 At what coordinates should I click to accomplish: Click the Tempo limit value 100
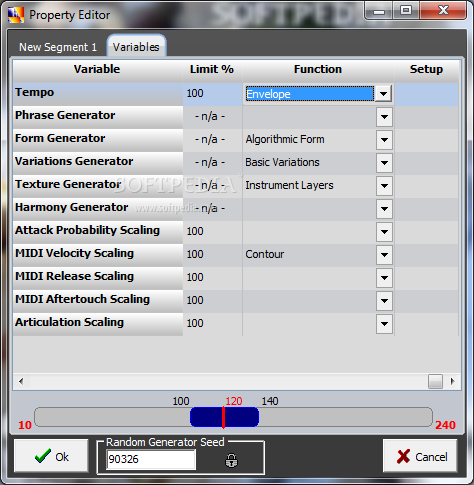(195, 93)
